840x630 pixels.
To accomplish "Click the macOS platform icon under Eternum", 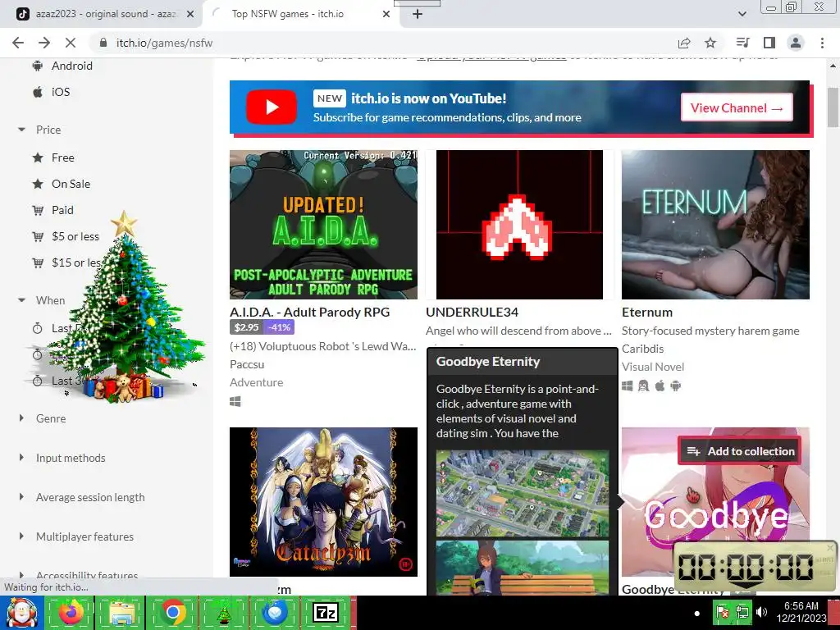I will [660, 386].
